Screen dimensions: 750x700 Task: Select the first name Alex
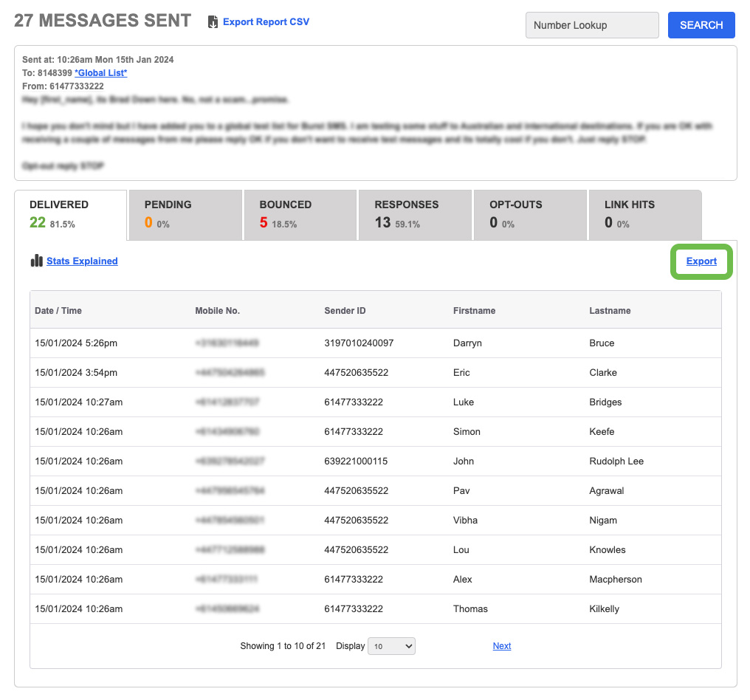463,580
